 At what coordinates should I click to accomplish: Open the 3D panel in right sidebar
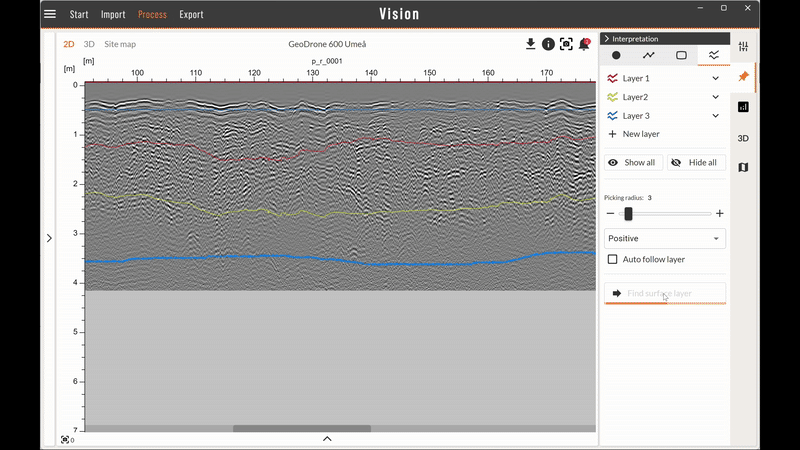743,138
